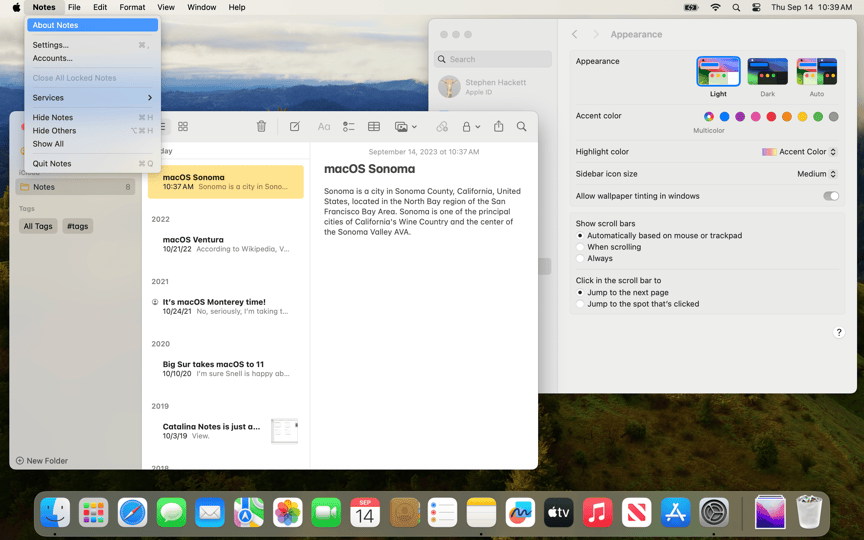The width and height of the screenshot is (864, 540).
Task: Choose About Notes menu item
Action: click(x=93, y=25)
